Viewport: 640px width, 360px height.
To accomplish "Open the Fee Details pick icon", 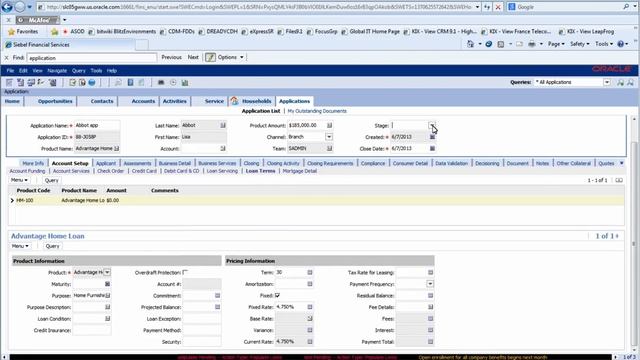I will point(431,307).
